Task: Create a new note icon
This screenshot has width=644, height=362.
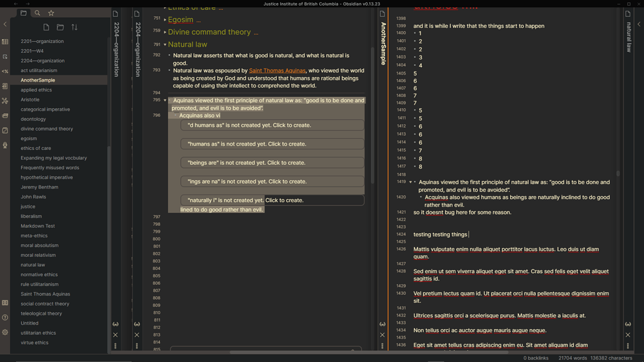Action: point(47,27)
